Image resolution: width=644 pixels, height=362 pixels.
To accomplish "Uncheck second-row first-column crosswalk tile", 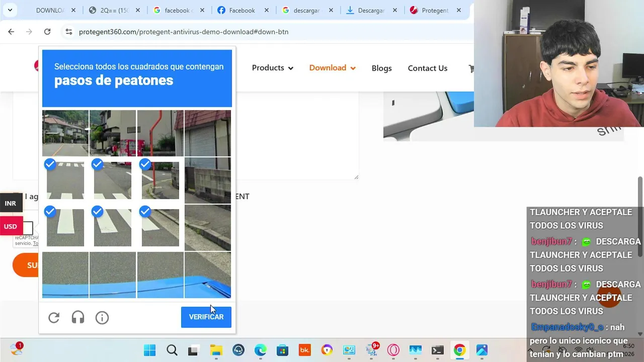I will [65, 180].
